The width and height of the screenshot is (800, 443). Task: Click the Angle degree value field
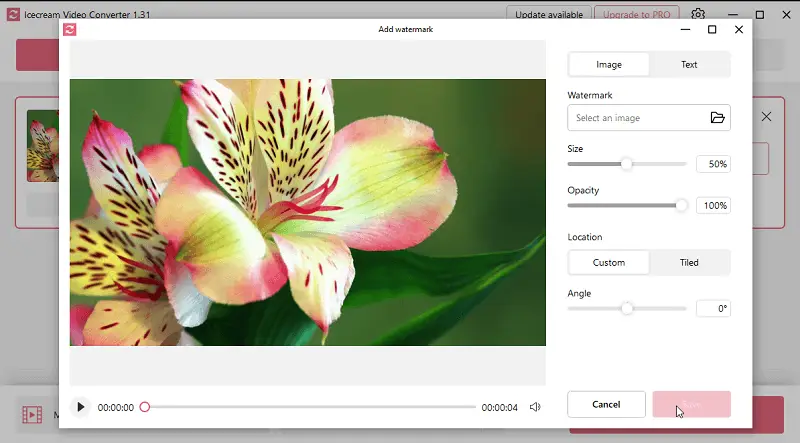click(x=713, y=309)
